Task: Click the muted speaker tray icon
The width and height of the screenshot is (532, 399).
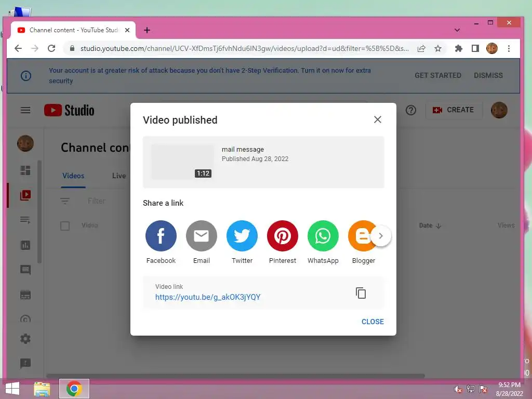Action: (x=458, y=389)
